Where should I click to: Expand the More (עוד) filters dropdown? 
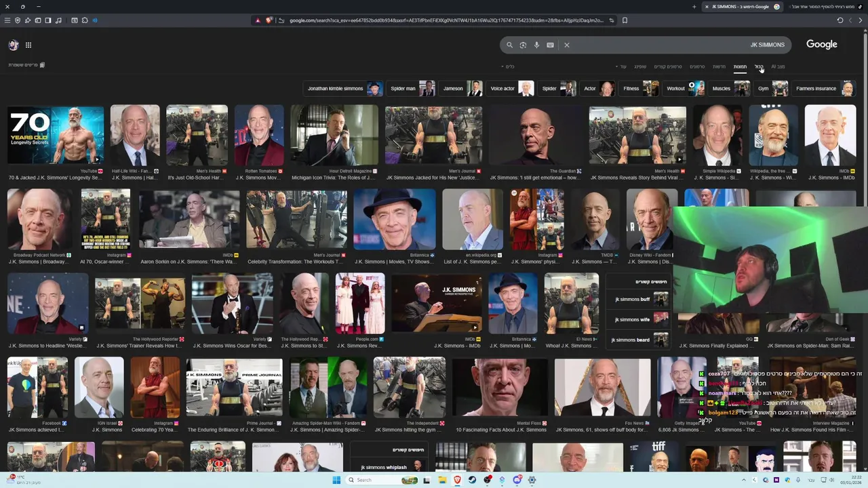621,66
